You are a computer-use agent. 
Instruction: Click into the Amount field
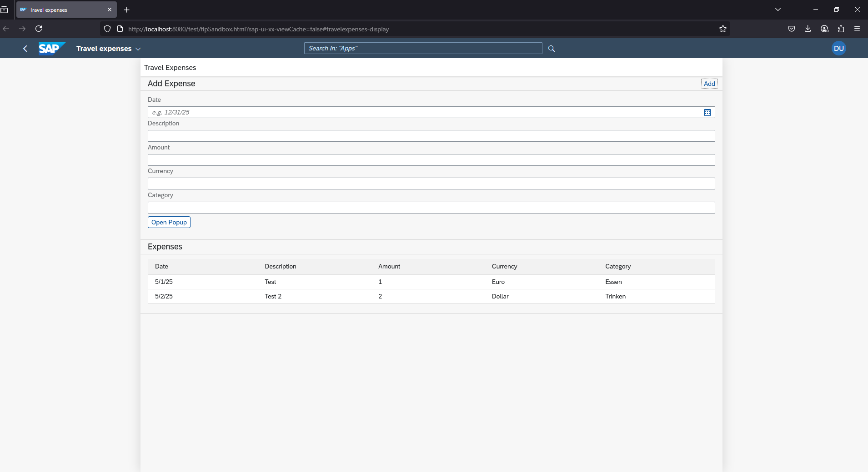[431, 160]
